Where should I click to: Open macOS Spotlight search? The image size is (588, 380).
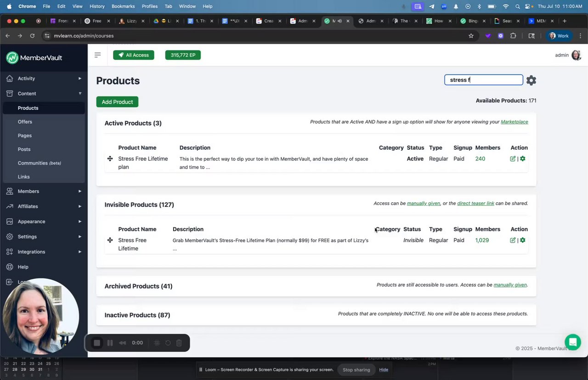tap(518, 6)
